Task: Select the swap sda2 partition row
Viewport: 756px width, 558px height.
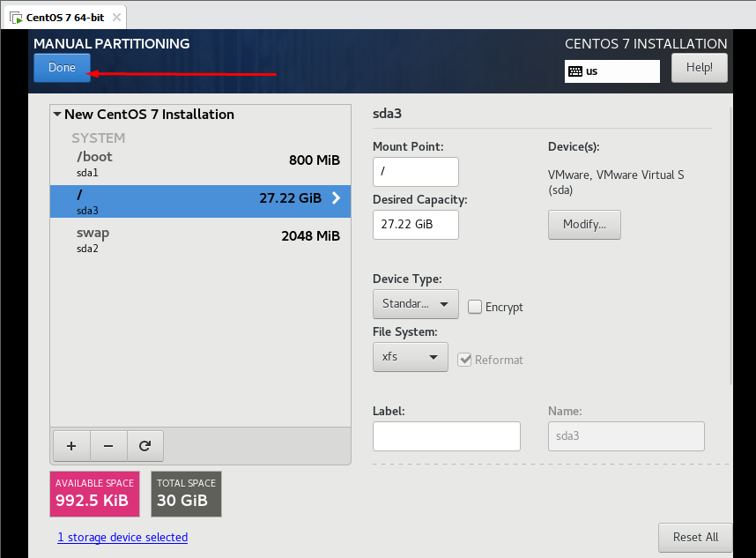Action: click(x=200, y=240)
